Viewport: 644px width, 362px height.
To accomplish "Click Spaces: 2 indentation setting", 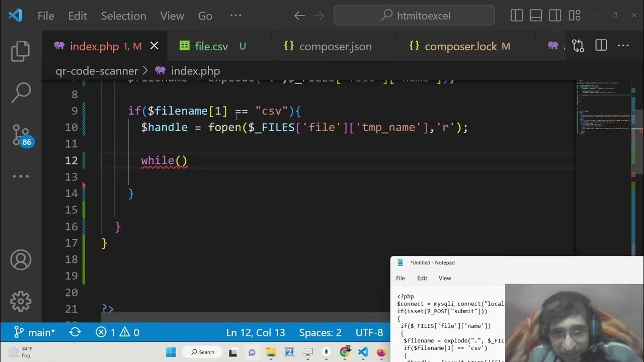I will click(320, 332).
